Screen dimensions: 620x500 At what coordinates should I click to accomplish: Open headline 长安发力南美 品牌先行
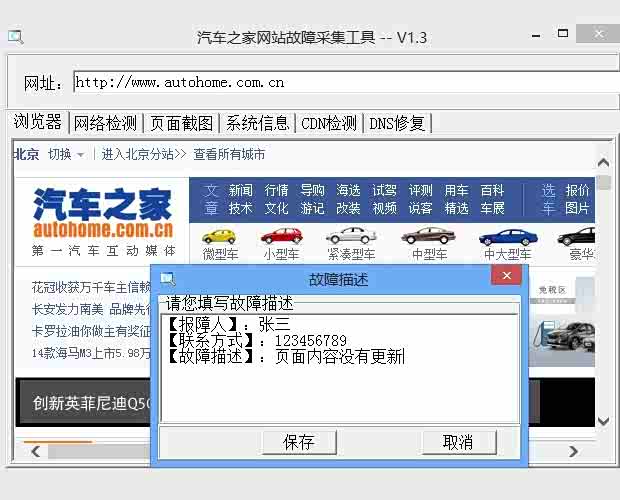[x=91, y=309]
